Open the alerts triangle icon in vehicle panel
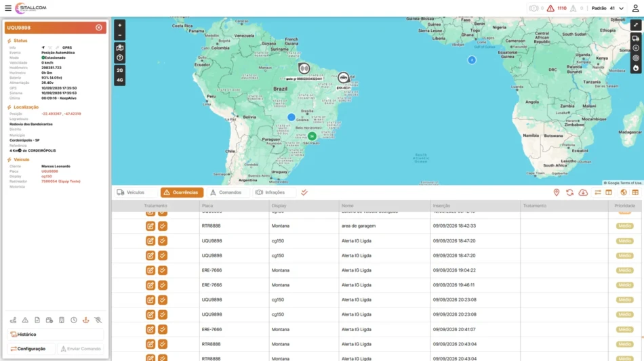The image size is (644, 361). pos(25,320)
